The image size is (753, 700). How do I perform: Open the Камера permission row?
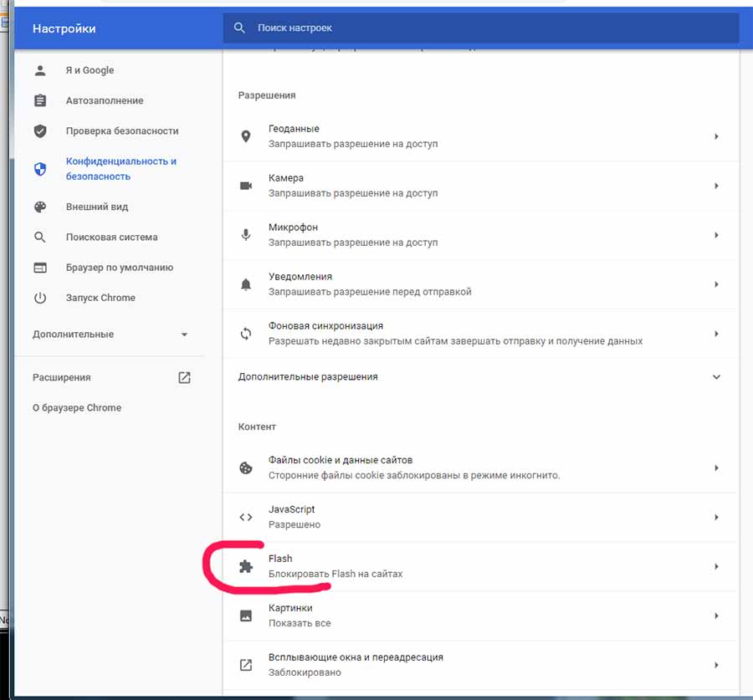[x=481, y=186]
